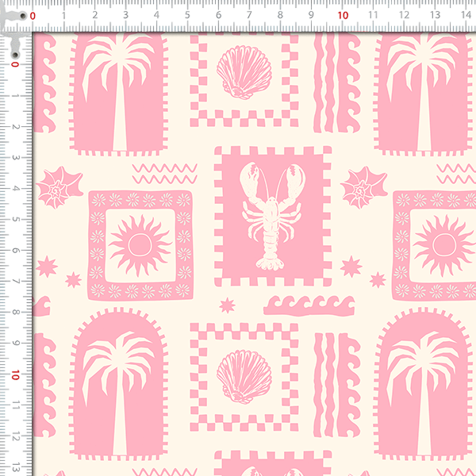The width and height of the screenshot is (476, 476).
Task: Click the red 10 on left ruler
Action: coord(14,374)
